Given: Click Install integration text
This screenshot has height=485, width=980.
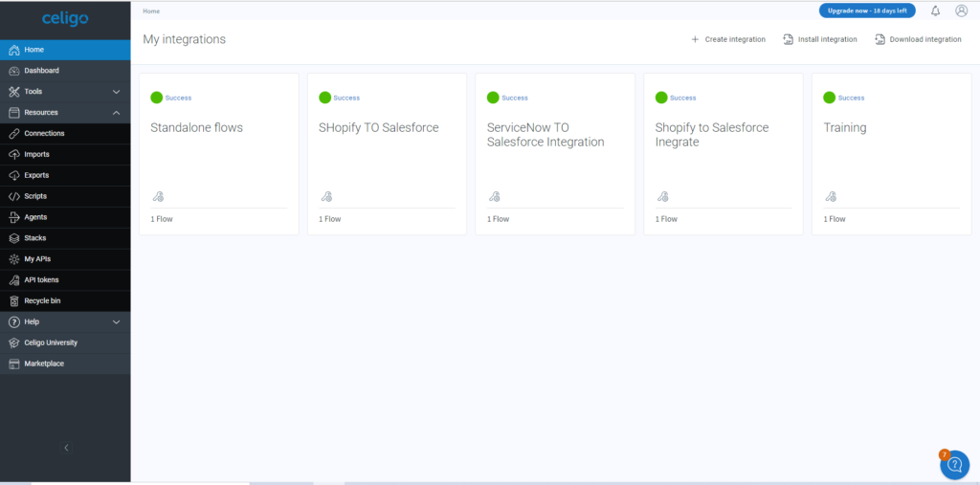Looking at the screenshot, I should pos(828,39).
